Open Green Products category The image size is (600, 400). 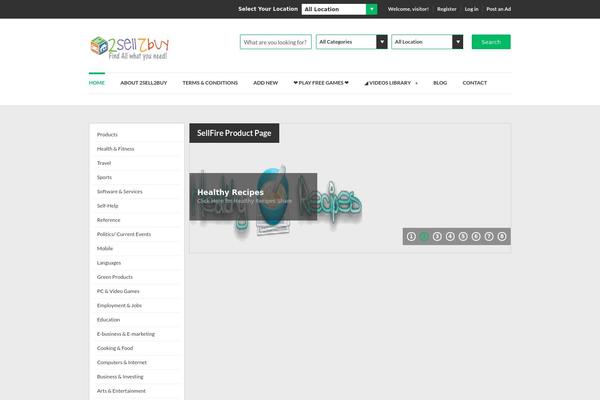tap(115, 277)
